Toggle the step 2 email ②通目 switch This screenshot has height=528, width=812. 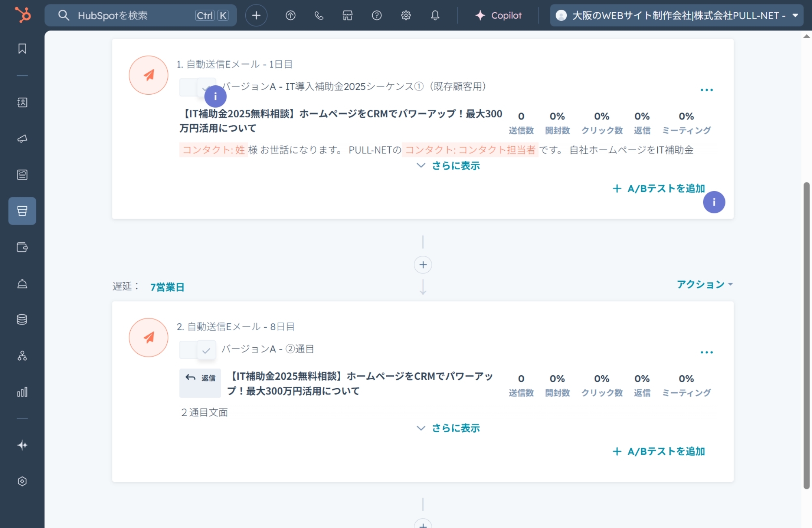point(198,350)
